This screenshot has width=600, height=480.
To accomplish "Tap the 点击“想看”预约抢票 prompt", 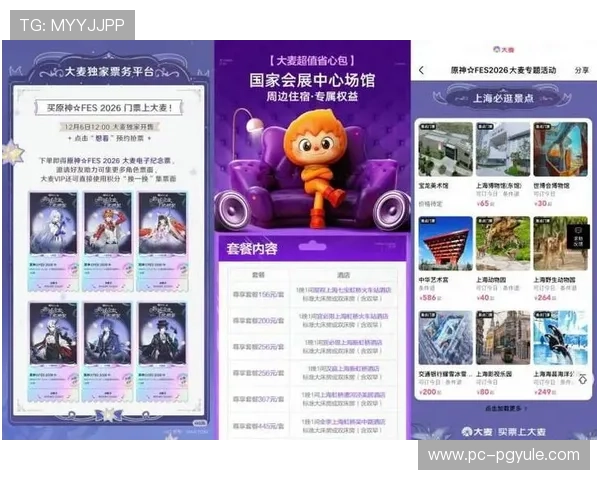I will pos(109,138).
